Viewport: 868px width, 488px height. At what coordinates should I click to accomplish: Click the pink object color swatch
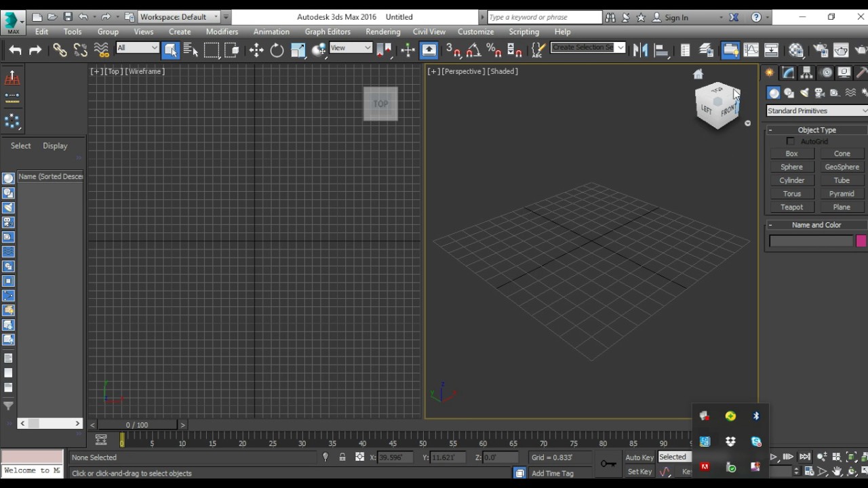click(861, 241)
